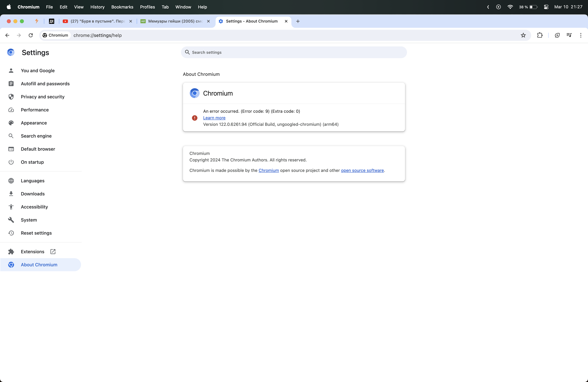Open the Edit menu
This screenshot has width=588, height=382.
coord(64,7)
